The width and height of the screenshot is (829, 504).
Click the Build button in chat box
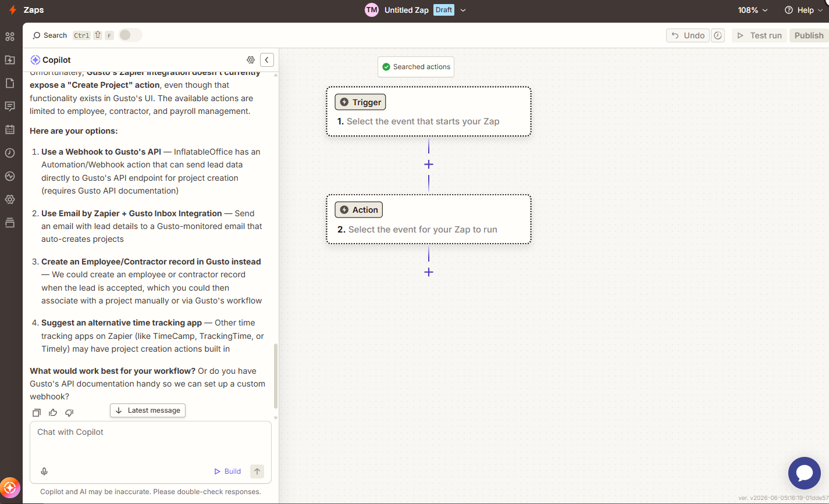pyautogui.click(x=227, y=471)
